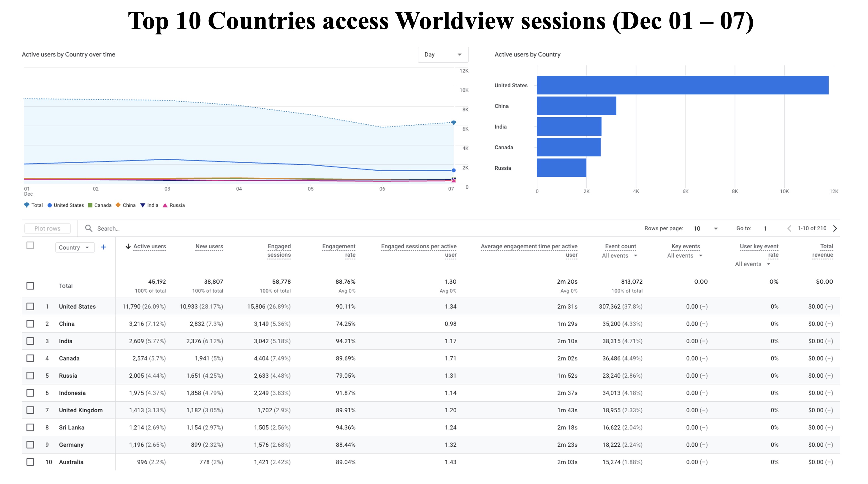This screenshot has height=484, width=868.
Task: Click United States legend circle icon
Action: (x=50, y=205)
